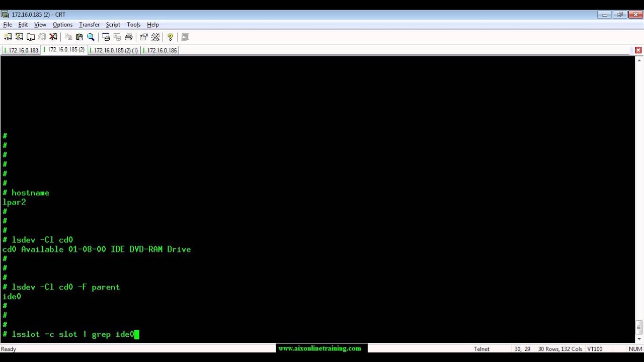644x362 pixels.
Task: Click the '# lsdev -Cl cd0' command line
Action: pos(38,240)
